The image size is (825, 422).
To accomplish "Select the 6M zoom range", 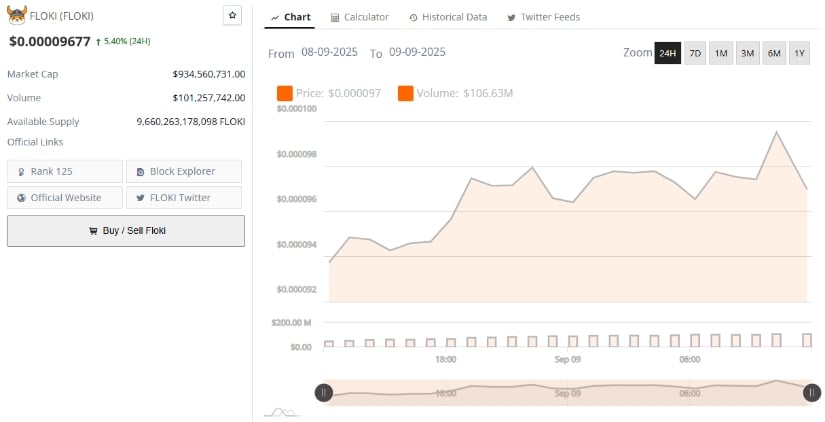I will (x=774, y=53).
